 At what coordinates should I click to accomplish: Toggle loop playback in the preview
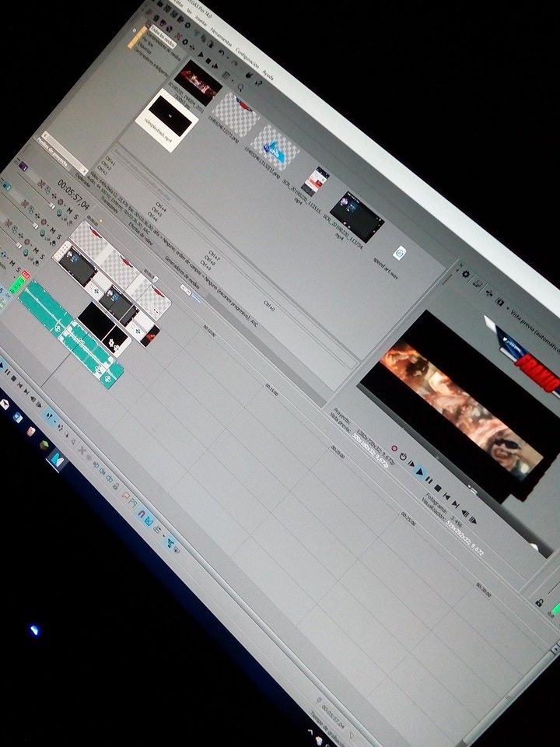(x=403, y=457)
